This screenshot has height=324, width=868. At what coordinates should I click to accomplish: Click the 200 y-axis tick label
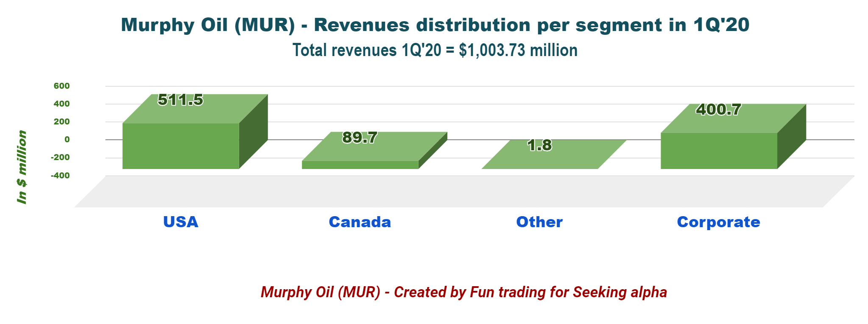point(62,122)
